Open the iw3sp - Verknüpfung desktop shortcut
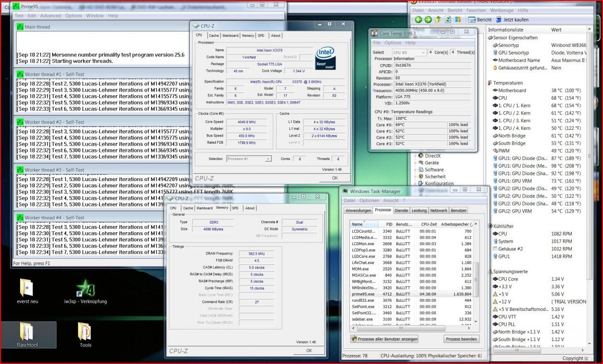The image size is (603, 364). (85, 290)
